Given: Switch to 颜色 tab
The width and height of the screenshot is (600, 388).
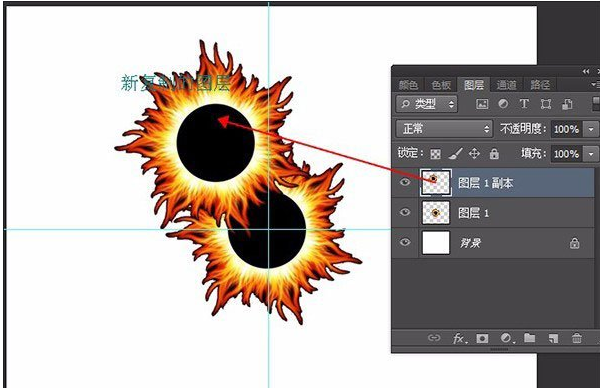Looking at the screenshot, I should pyautogui.click(x=408, y=85).
